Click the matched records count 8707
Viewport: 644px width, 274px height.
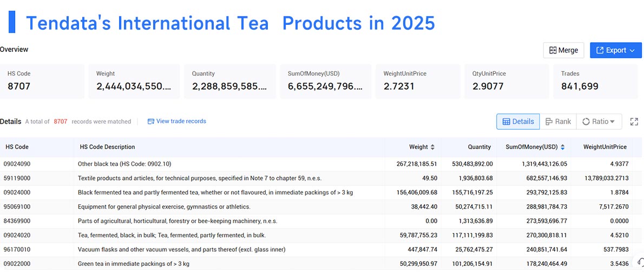coord(61,122)
